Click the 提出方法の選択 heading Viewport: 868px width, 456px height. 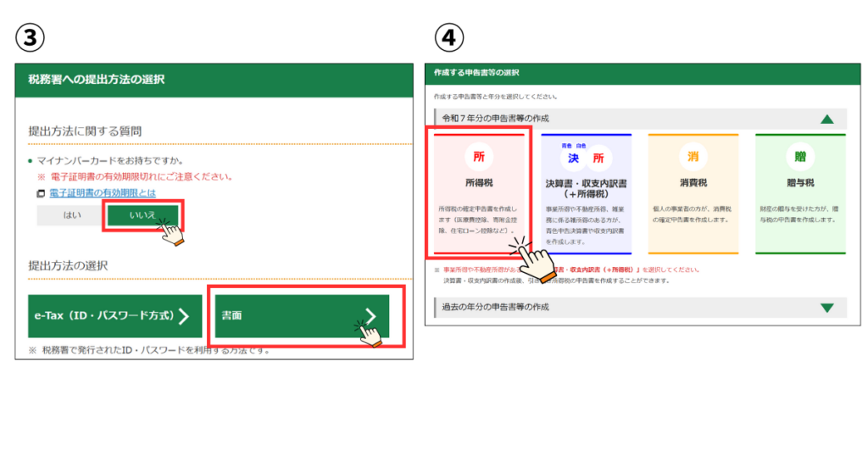click(x=68, y=265)
